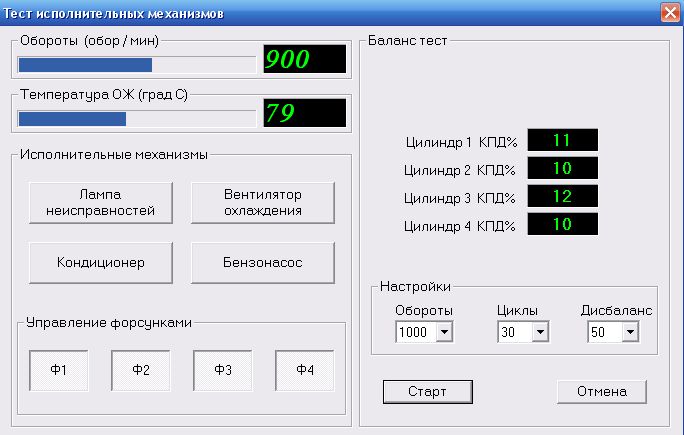Toggle injector Ф2
Image resolution: width=684 pixels, height=435 pixels.
point(140,370)
